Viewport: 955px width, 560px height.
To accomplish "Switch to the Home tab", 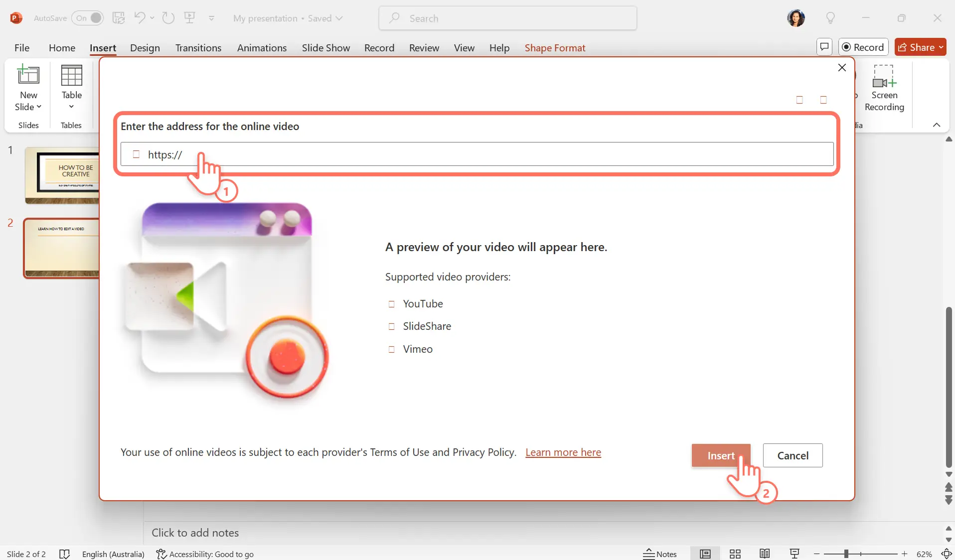I will point(62,48).
